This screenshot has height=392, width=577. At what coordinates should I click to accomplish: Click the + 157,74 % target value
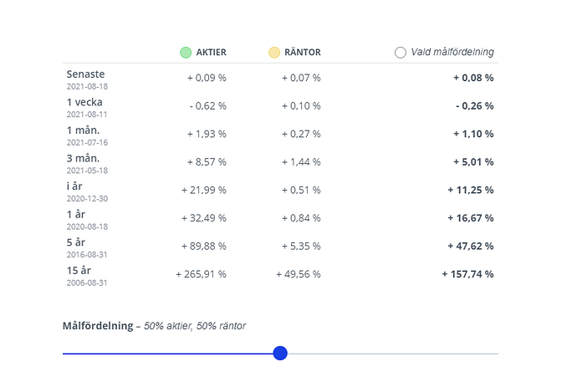467,274
